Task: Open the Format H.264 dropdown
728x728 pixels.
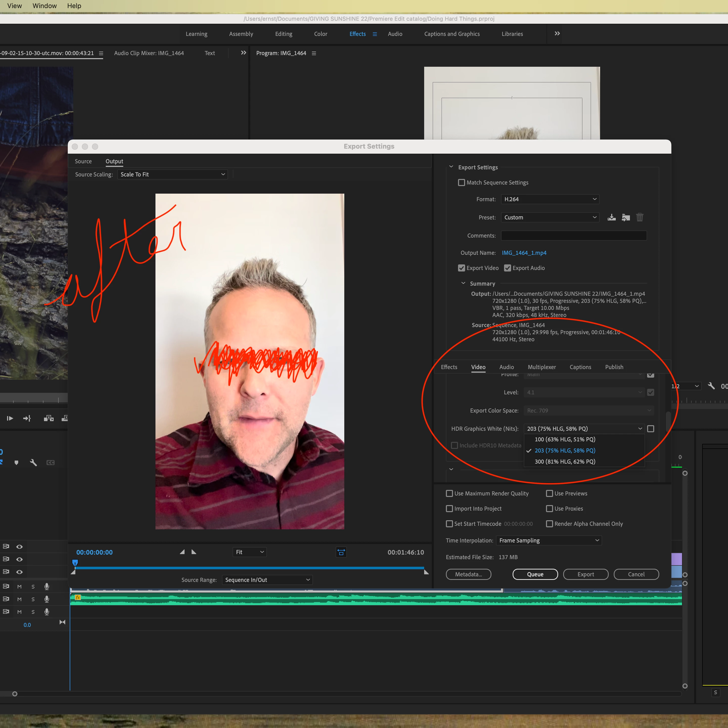Action: tap(550, 199)
